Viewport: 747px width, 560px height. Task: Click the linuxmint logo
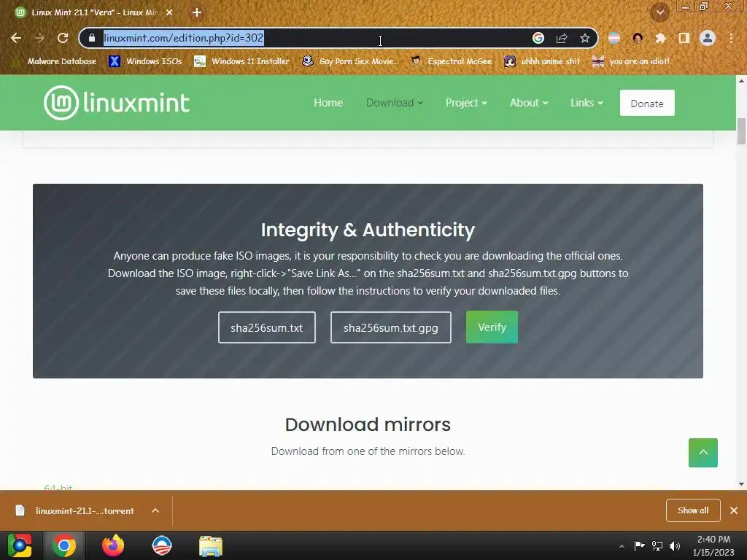point(117,102)
